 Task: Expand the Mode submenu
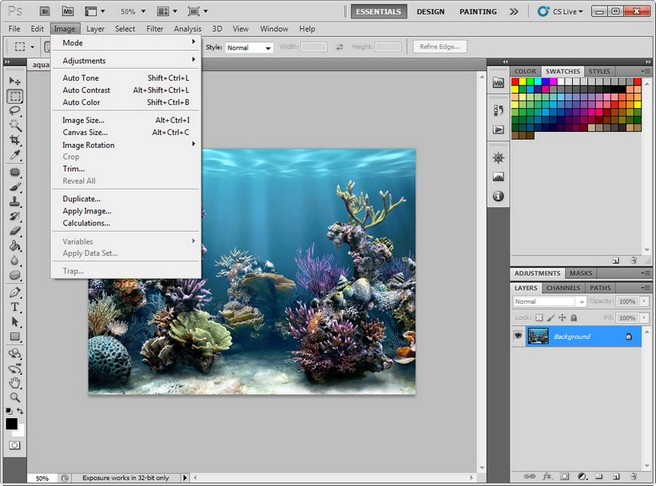(x=126, y=43)
